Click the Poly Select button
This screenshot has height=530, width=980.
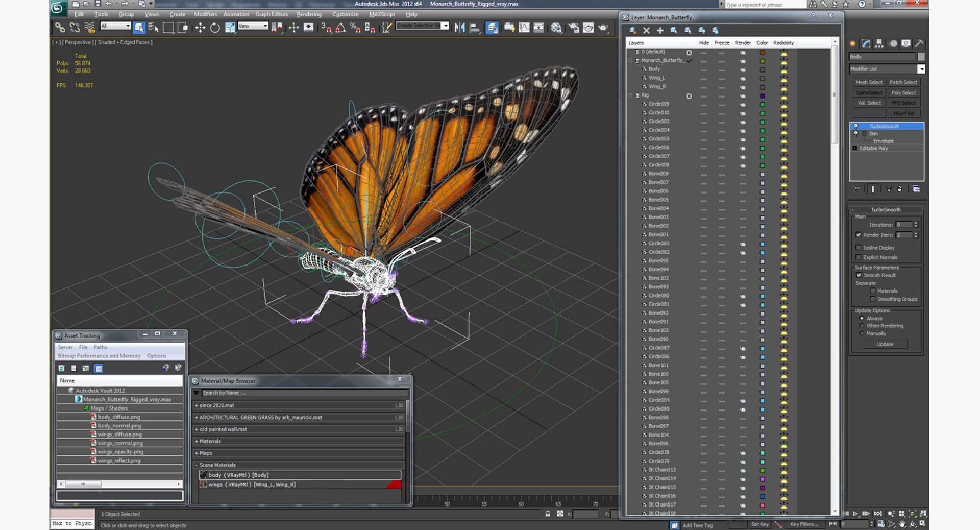(903, 93)
